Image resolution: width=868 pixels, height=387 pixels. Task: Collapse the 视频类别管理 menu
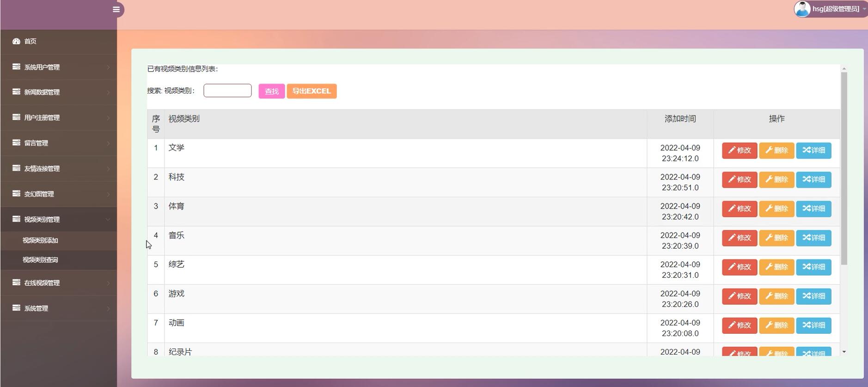pos(58,219)
